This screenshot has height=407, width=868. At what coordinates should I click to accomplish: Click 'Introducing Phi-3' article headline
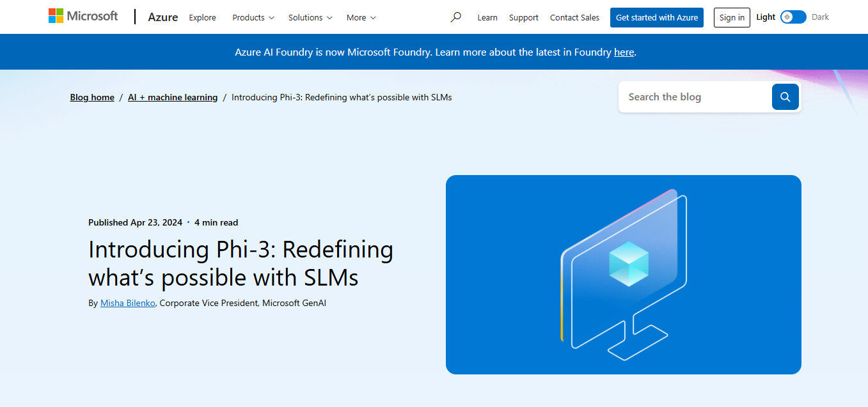click(241, 263)
